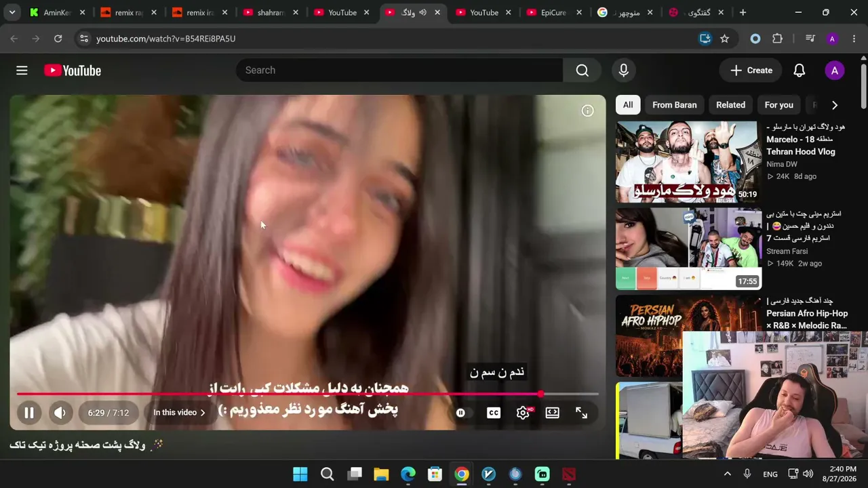Bookmark this page with the star
The width and height of the screenshot is (868, 488).
(724, 39)
